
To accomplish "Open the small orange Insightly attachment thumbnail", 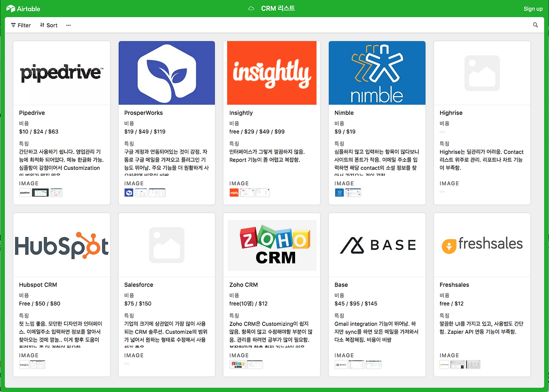I will click(234, 193).
